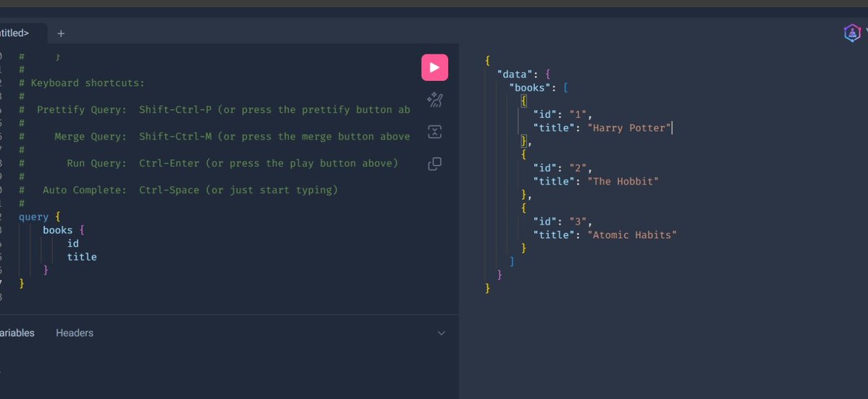
Task: Click the merge fragments into query icon
Action: pos(434,132)
